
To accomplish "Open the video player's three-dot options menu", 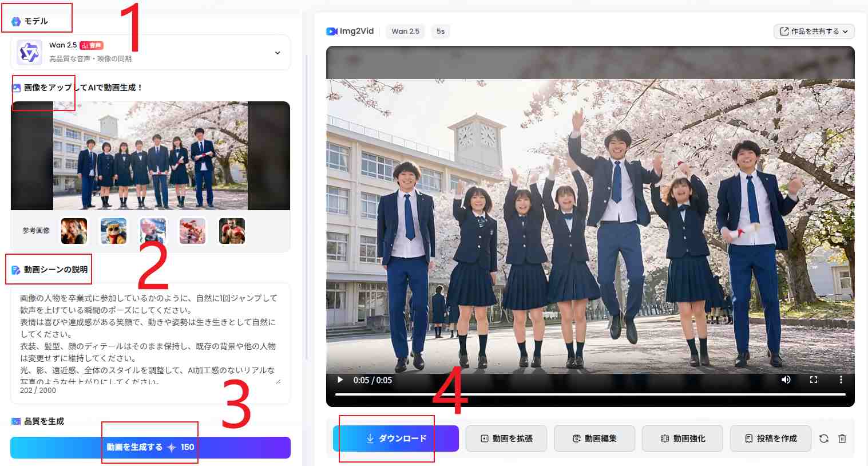I will pos(841,380).
